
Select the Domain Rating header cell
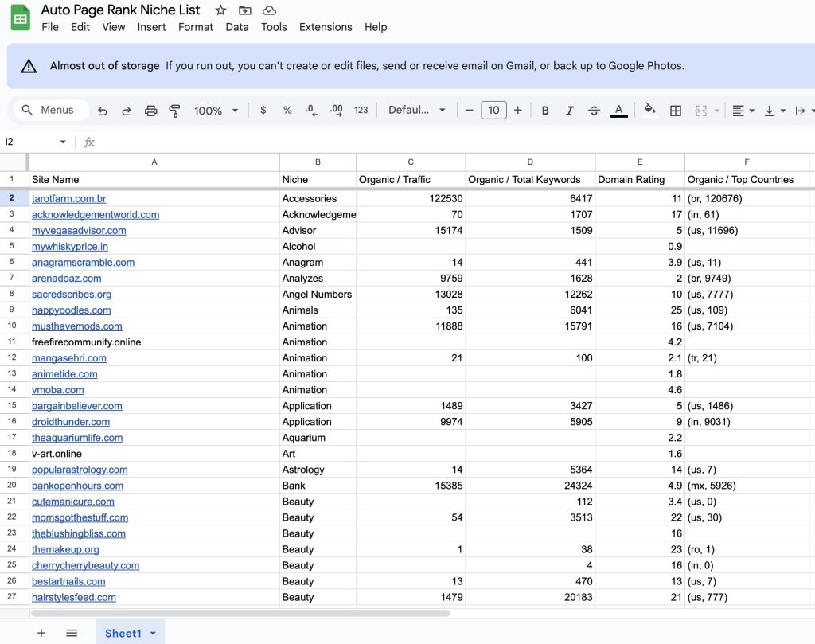(x=640, y=179)
